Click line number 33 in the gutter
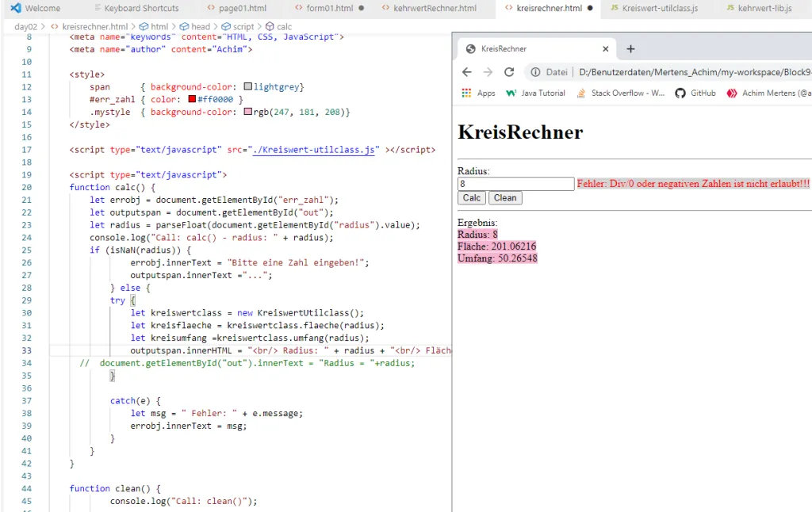 [26, 350]
